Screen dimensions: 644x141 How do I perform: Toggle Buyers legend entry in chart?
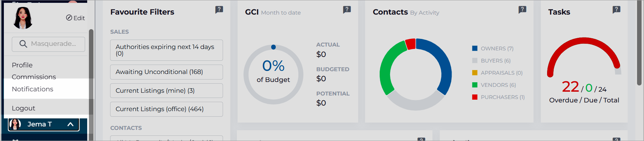pyautogui.click(x=492, y=61)
